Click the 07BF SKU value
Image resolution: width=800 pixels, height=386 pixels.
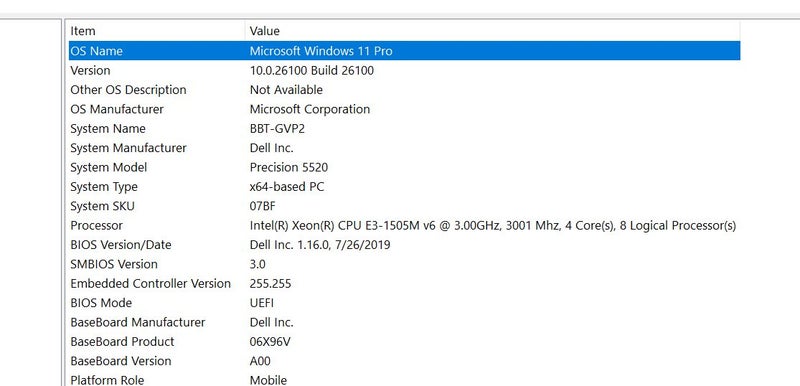(263, 206)
